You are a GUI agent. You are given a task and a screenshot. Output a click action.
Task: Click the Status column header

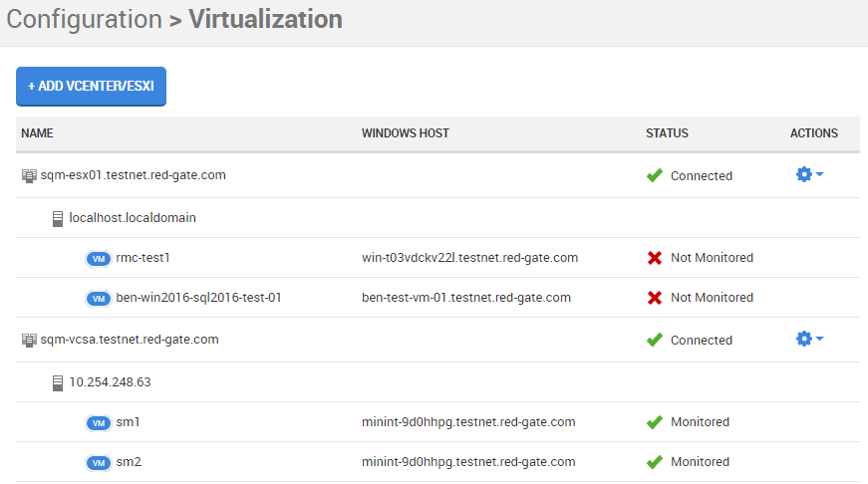pos(667,133)
